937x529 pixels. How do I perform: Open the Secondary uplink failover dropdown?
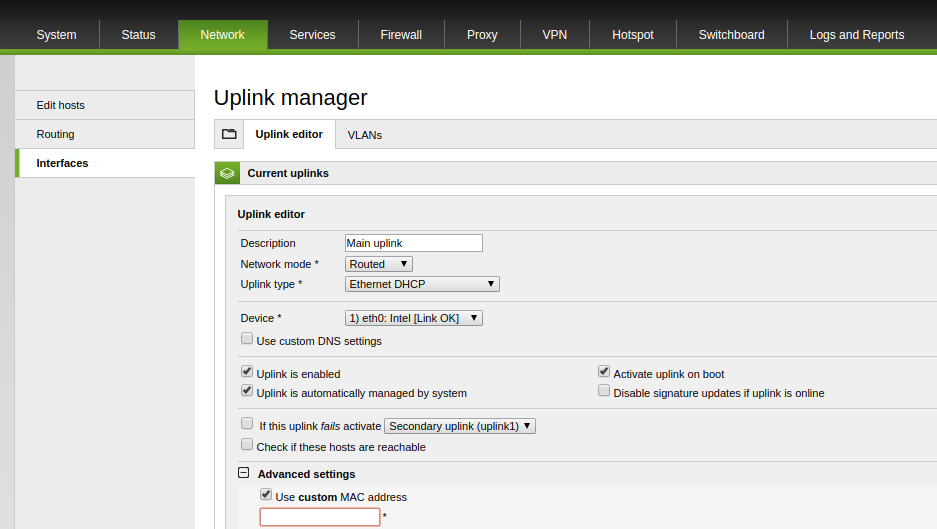tap(460, 426)
